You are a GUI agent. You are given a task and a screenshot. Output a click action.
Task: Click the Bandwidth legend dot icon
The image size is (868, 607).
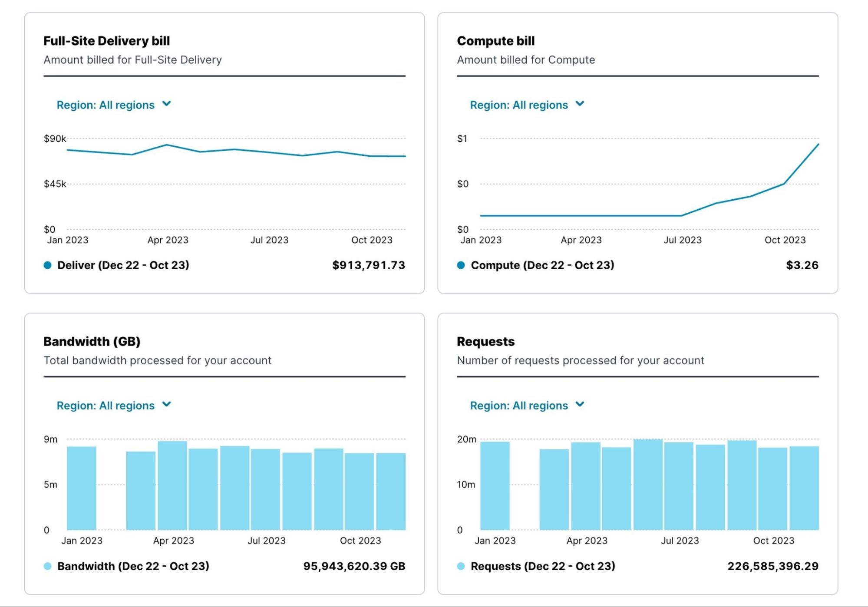click(47, 566)
